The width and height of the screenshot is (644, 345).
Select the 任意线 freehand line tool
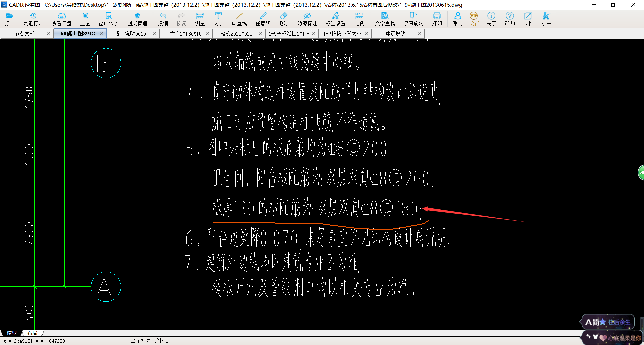(263, 19)
